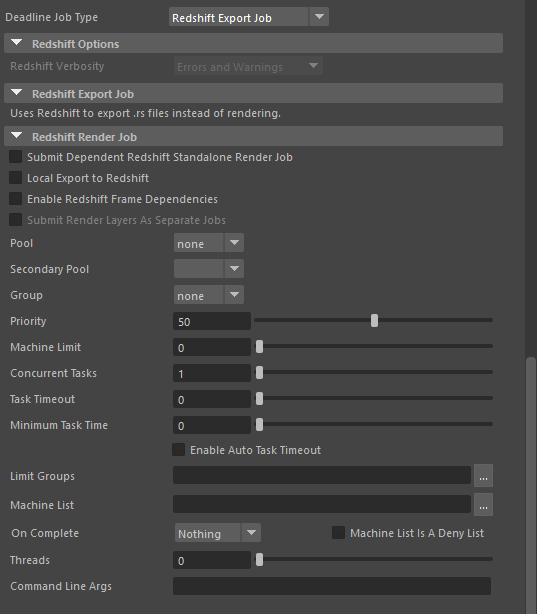Click the Threads slider handle
537x614 pixels.
point(259,560)
